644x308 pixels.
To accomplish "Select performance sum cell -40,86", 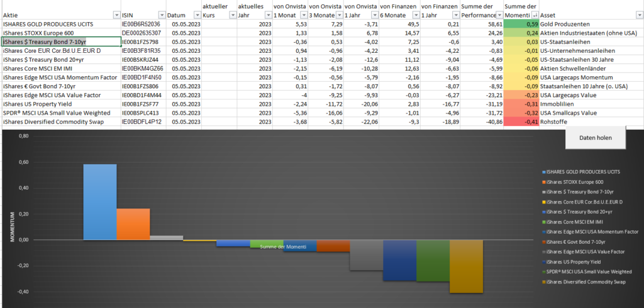I will pos(482,122).
